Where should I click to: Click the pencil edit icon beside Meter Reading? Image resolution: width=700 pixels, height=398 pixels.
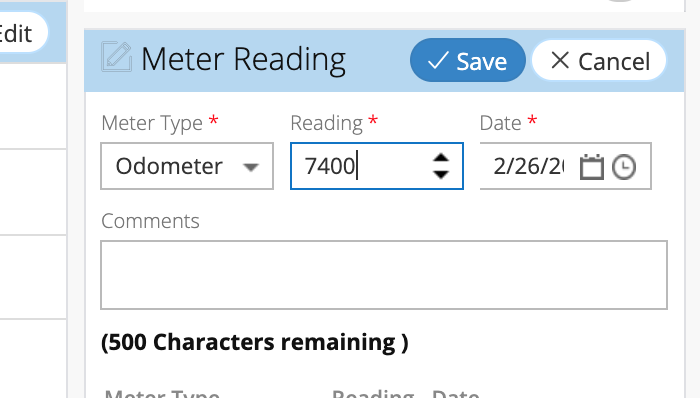pos(117,57)
